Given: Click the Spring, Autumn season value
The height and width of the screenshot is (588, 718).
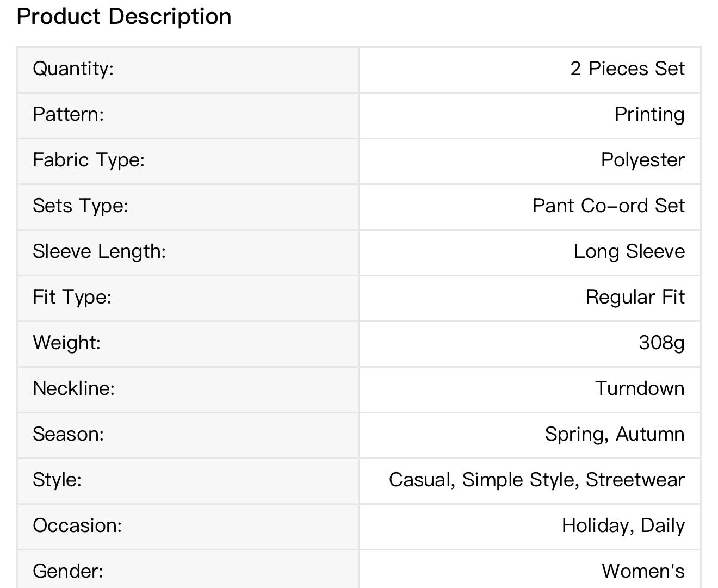Looking at the screenshot, I should (615, 434).
